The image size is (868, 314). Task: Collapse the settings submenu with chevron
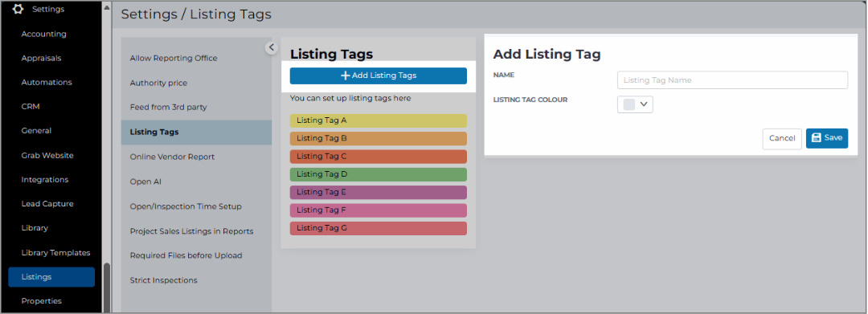click(272, 47)
